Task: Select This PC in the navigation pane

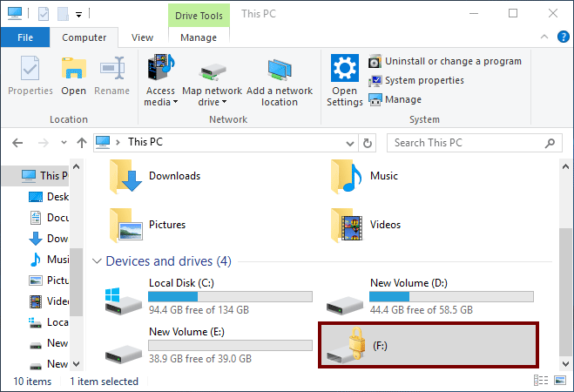Action: pyautogui.click(x=35, y=176)
